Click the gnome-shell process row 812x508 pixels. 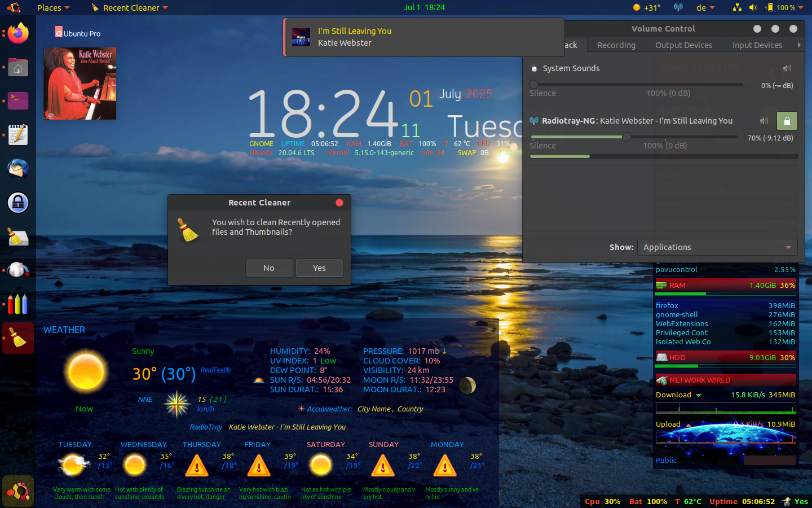pos(726,314)
